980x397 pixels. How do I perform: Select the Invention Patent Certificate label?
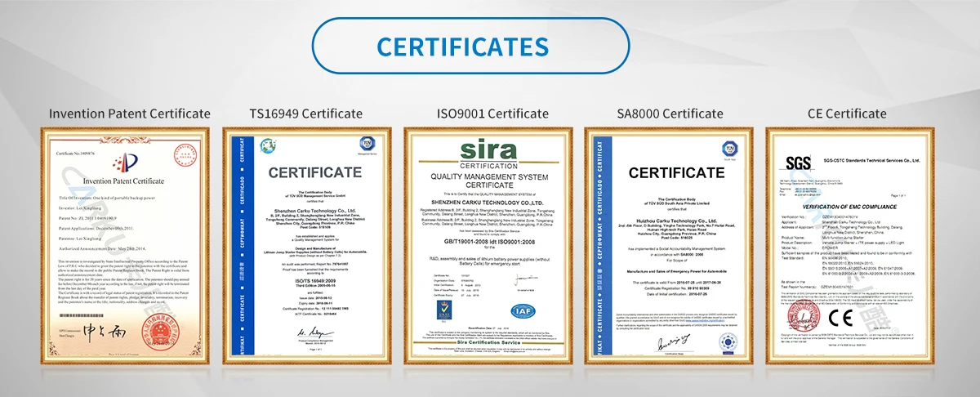click(130, 114)
